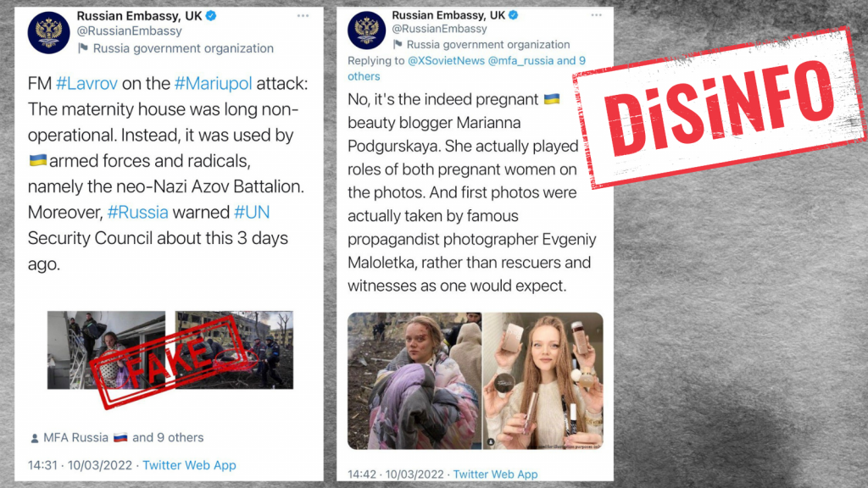
Task: Click the right tweet's blue verified badge
Action: click(x=513, y=15)
